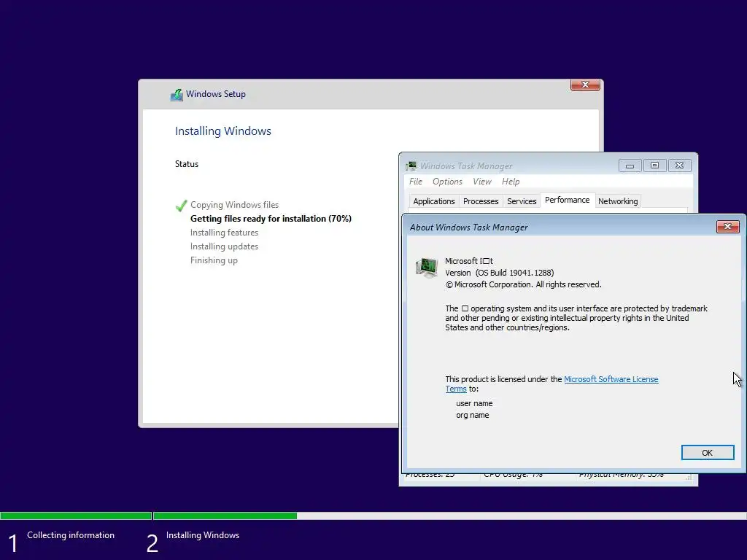Click the Task Manager title bar icon
The width and height of the screenshot is (747, 560).
[x=411, y=166]
